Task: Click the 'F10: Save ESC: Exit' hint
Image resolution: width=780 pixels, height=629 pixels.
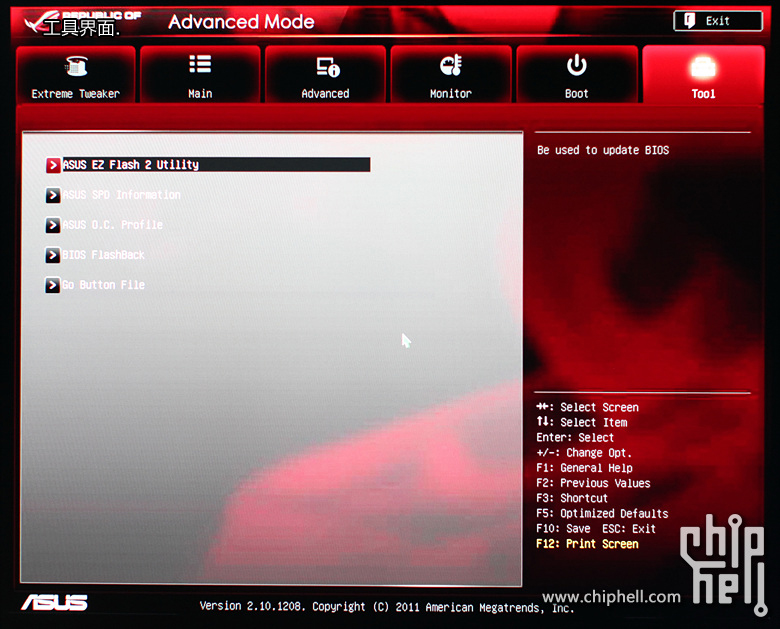Action: coord(596,528)
